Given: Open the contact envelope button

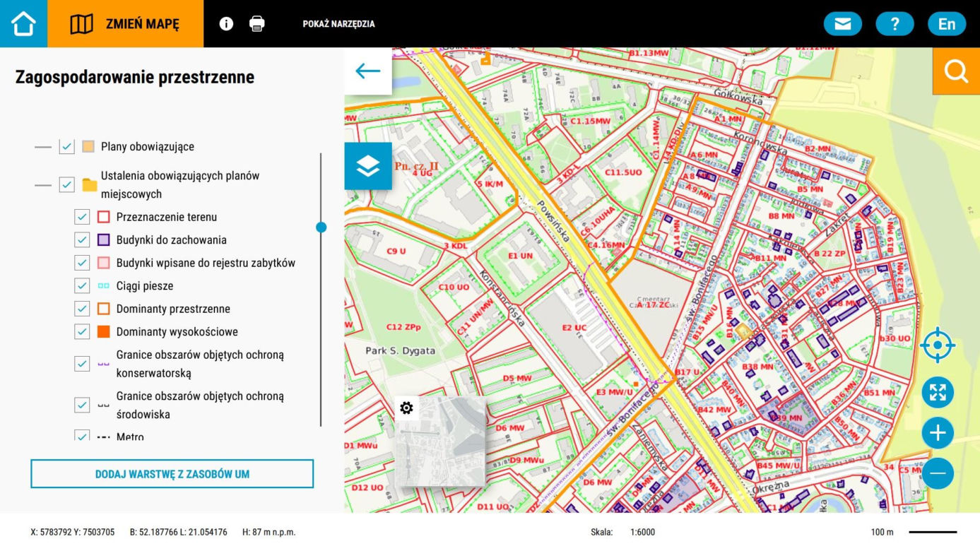Looking at the screenshot, I should pos(842,24).
